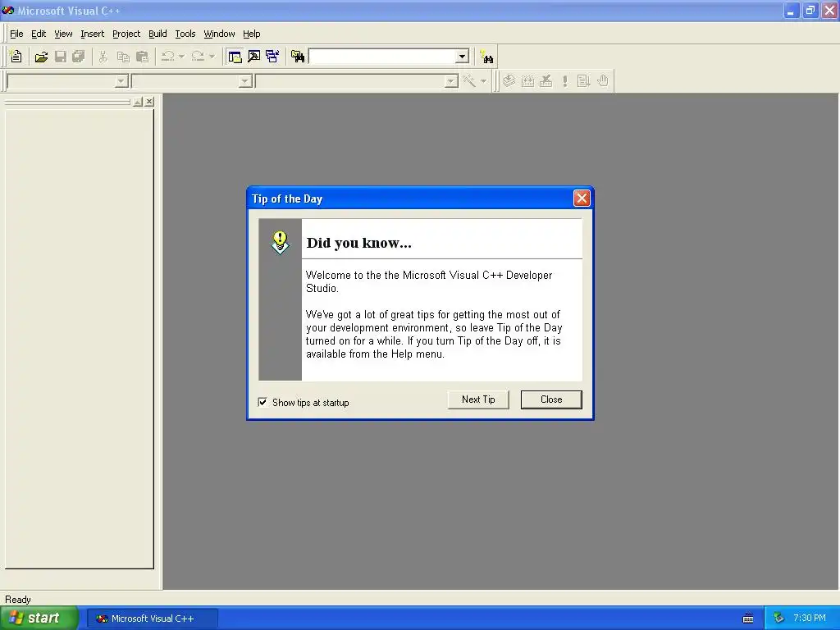Image resolution: width=840 pixels, height=630 pixels.
Task: Click the 7:30 PM taskbar clock
Action: coord(810,619)
